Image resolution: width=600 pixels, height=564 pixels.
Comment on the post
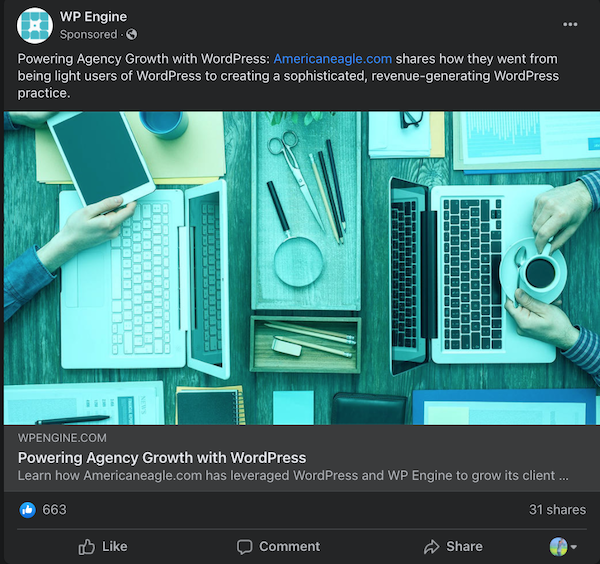pos(279,547)
